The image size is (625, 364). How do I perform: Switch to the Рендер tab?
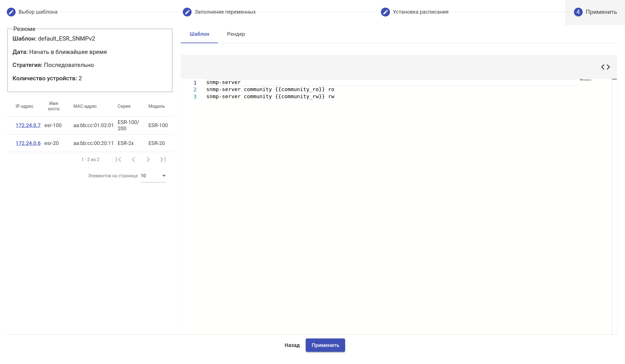tap(236, 34)
